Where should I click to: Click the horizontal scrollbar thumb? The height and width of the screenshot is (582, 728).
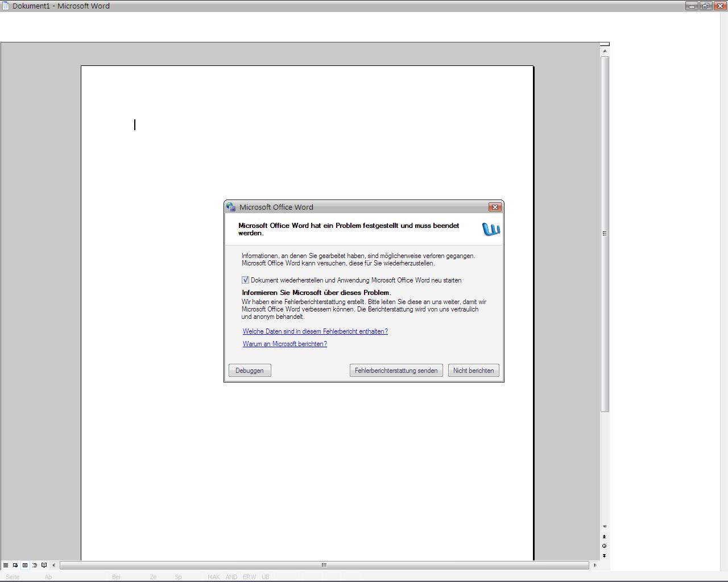(324, 565)
